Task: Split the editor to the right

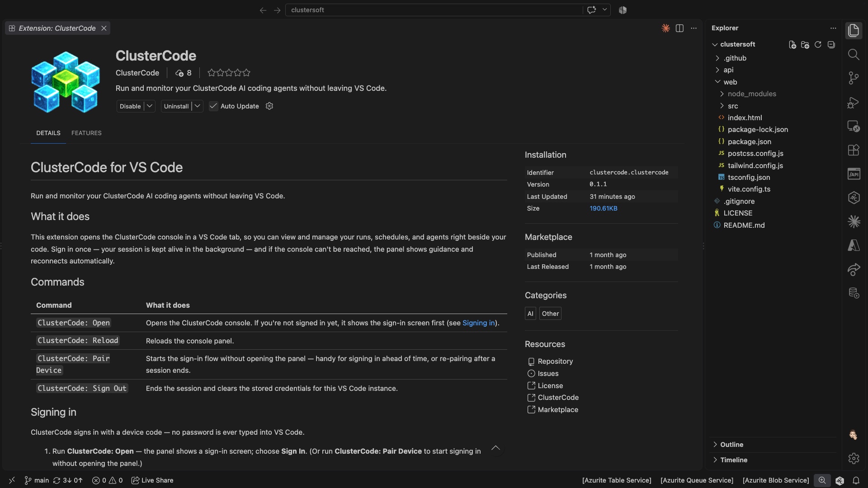Action: 679,28
